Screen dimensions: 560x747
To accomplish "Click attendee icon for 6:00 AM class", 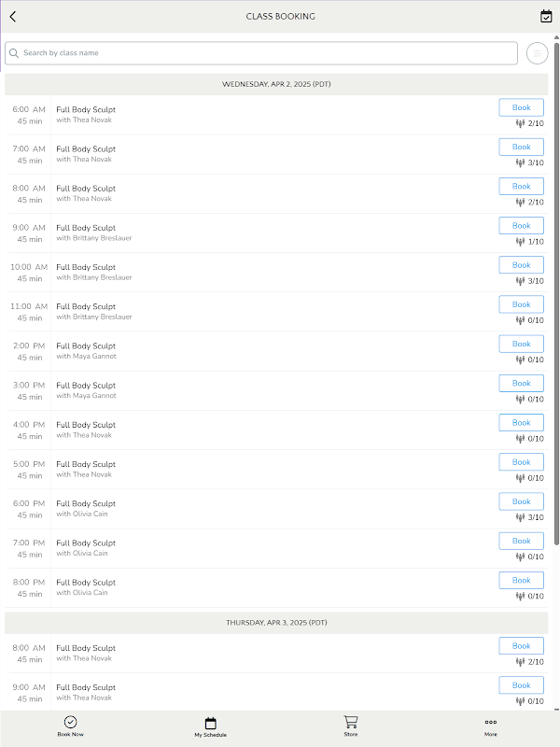I will pyautogui.click(x=520, y=123).
